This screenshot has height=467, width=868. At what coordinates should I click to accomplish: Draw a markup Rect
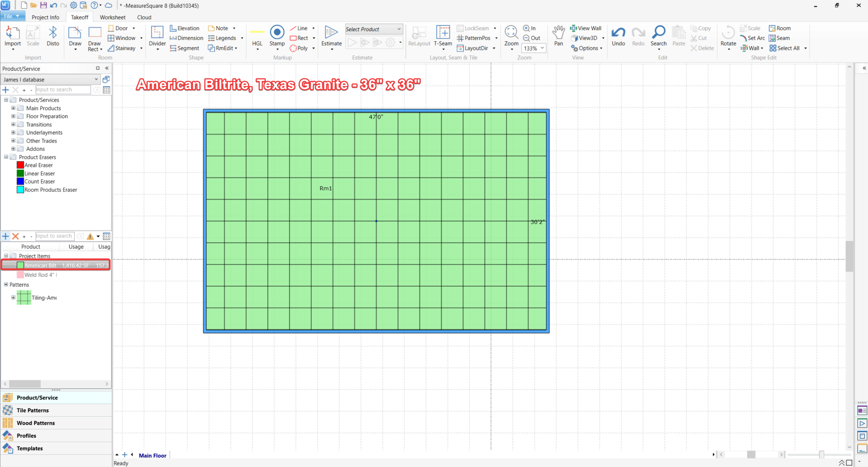coord(299,38)
